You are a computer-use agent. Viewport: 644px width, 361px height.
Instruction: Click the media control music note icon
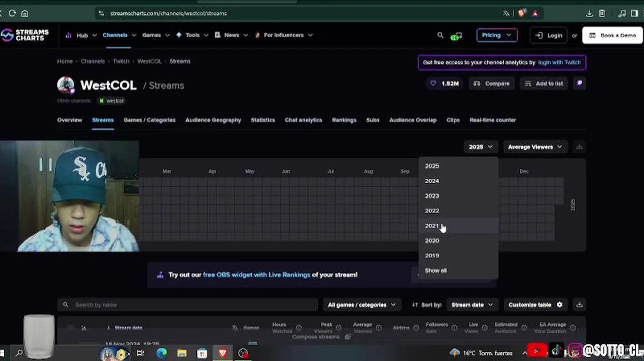(622, 14)
